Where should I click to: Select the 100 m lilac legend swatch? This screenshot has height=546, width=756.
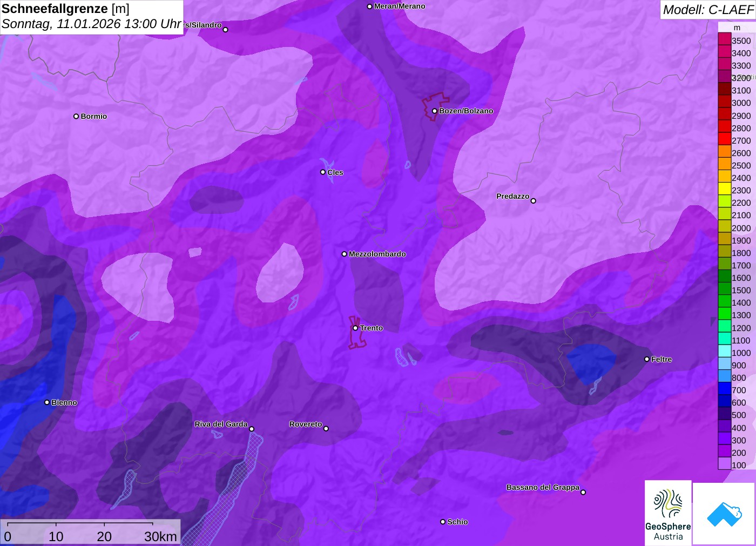point(724,463)
